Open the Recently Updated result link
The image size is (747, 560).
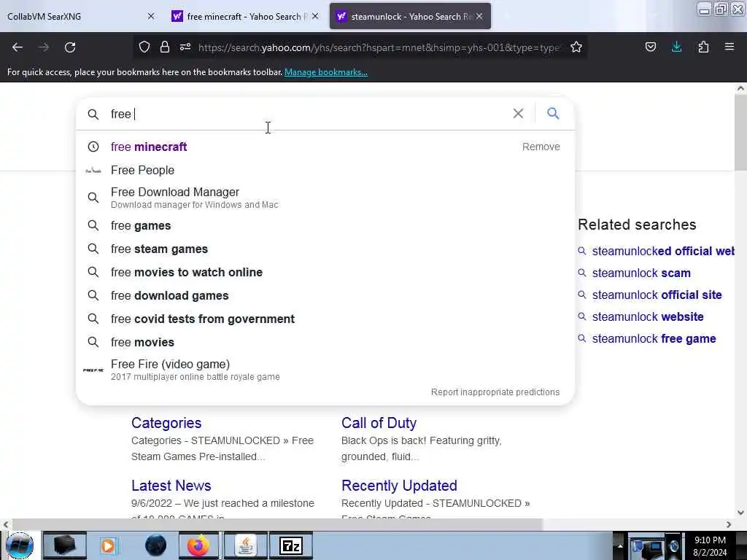coord(399,486)
